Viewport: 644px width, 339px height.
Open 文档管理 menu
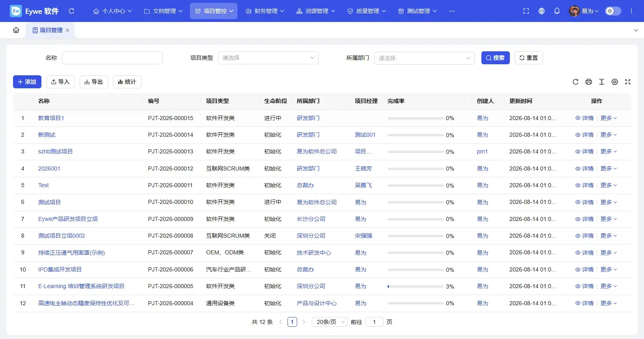coord(163,11)
